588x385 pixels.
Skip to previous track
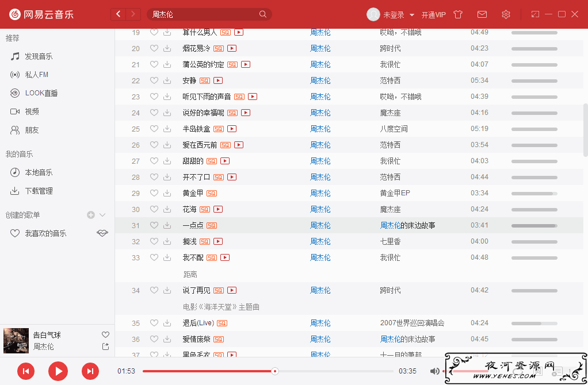coord(26,371)
